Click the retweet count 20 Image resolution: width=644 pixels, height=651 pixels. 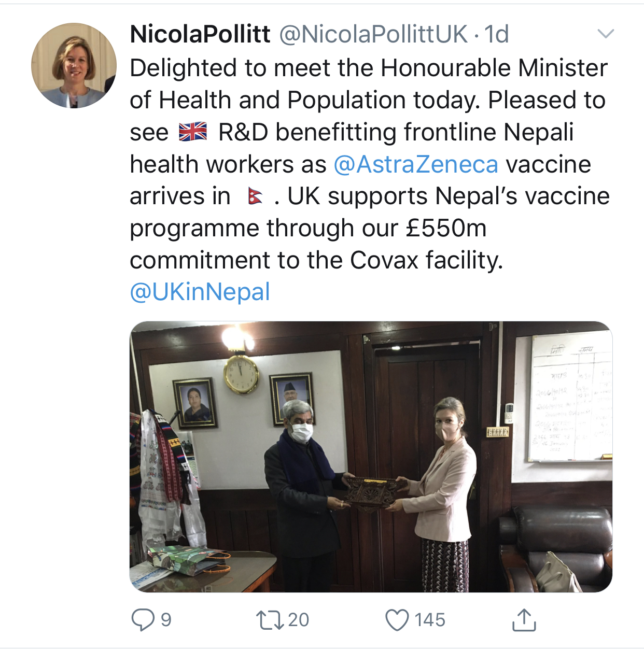click(299, 620)
